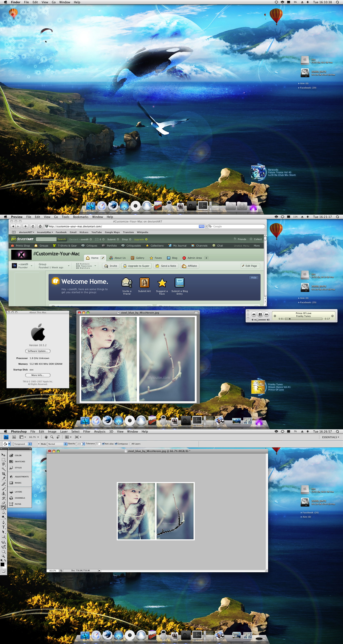Select the Magic Wand tool
The image size is (343, 644).
(3, 469)
